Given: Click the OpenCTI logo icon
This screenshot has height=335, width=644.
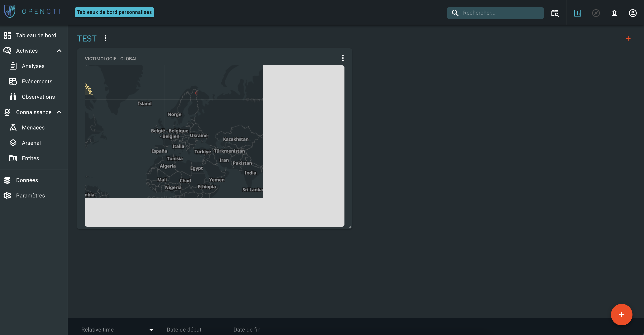Looking at the screenshot, I should point(10,12).
